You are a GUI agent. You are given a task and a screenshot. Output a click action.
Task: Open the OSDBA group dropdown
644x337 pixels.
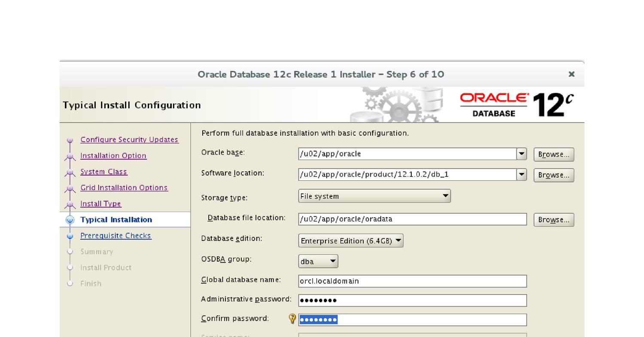coord(318,261)
